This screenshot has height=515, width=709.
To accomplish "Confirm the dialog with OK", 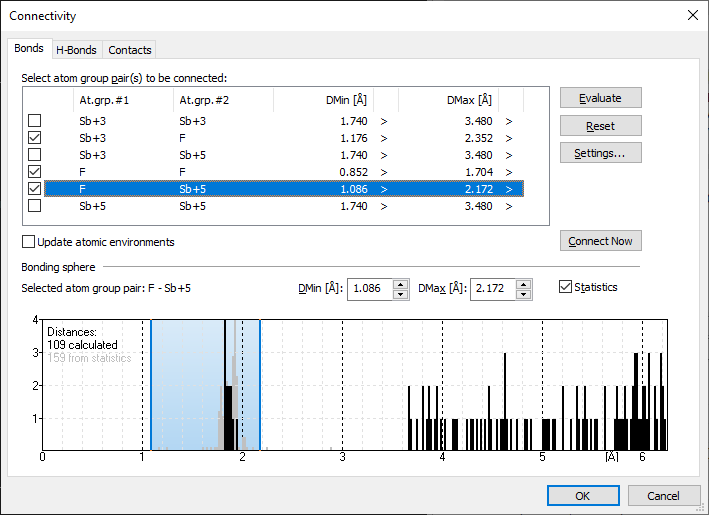I will [583, 495].
